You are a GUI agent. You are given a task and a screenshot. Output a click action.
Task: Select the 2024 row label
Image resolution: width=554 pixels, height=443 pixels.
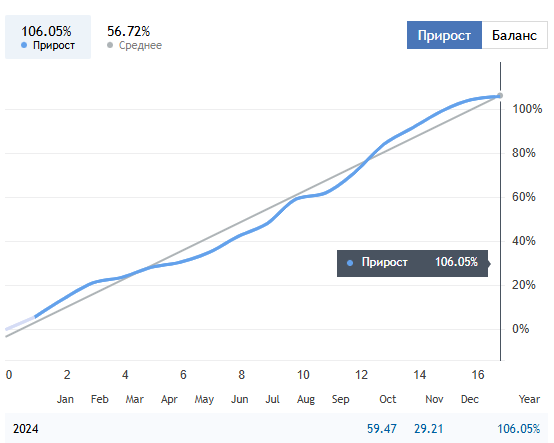(25, 429)
